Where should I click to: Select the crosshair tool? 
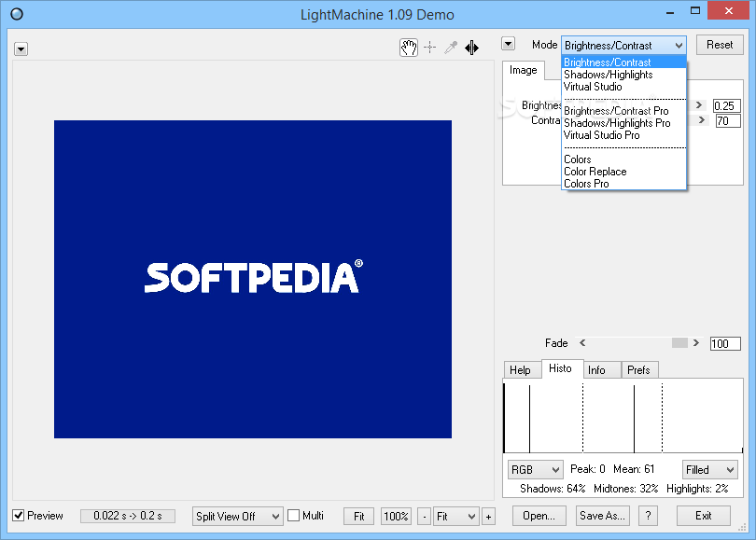[429, 48]
